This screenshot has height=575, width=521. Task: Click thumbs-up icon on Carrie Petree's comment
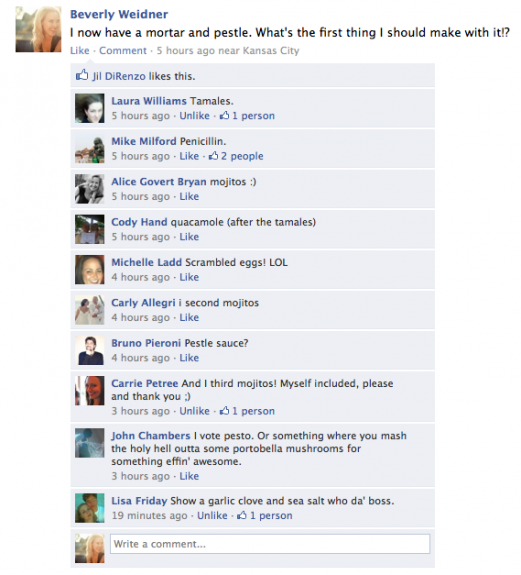(x=224, y=411)
